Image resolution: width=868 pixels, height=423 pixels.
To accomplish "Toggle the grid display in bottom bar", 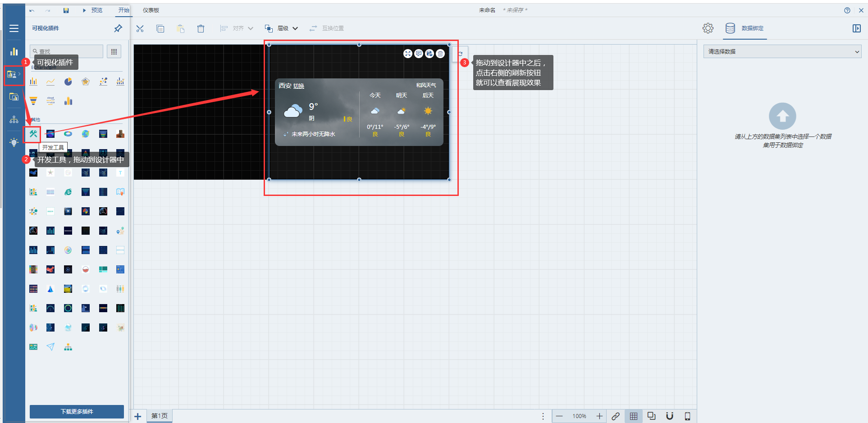I will pos(633,416).
